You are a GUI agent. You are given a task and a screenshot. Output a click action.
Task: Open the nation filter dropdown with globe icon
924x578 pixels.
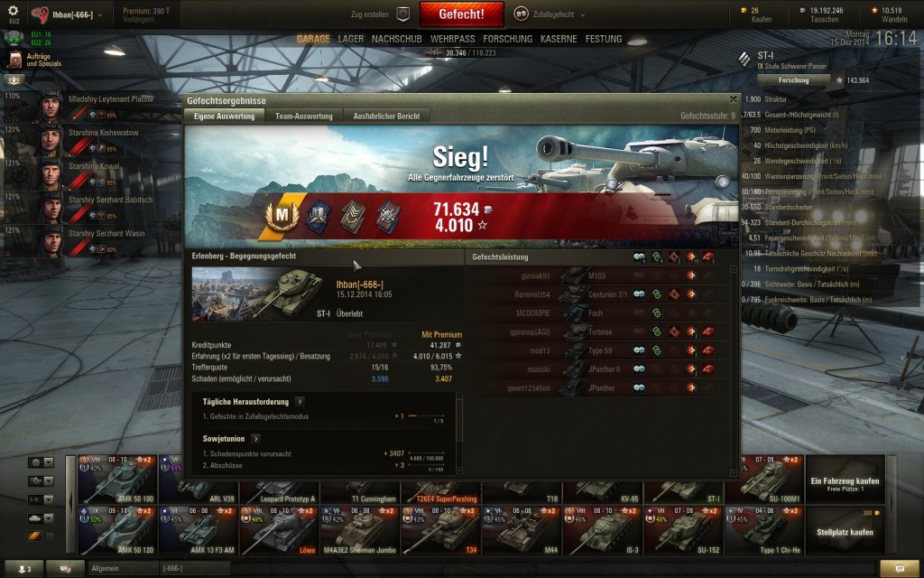(x=41, y=462)
